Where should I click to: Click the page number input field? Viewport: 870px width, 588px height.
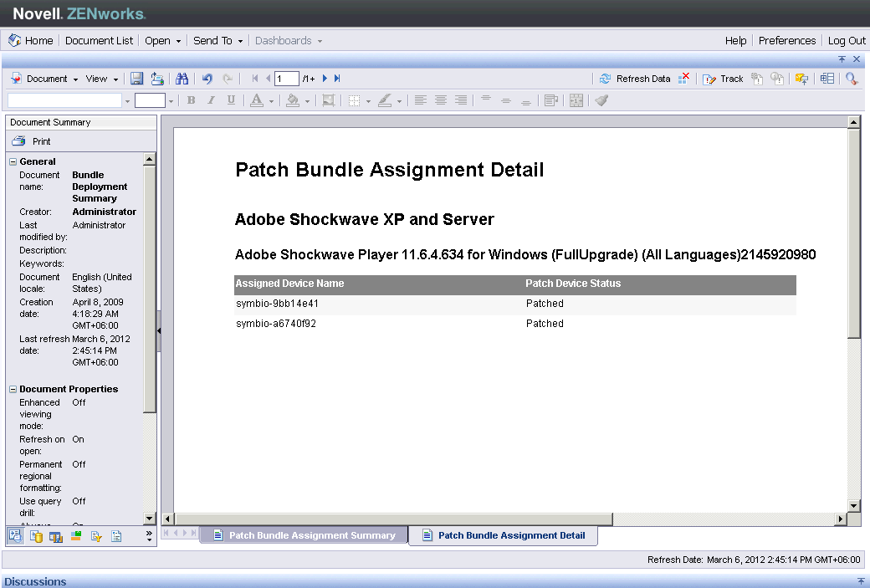pyautogui.click(x=287, y=79)
